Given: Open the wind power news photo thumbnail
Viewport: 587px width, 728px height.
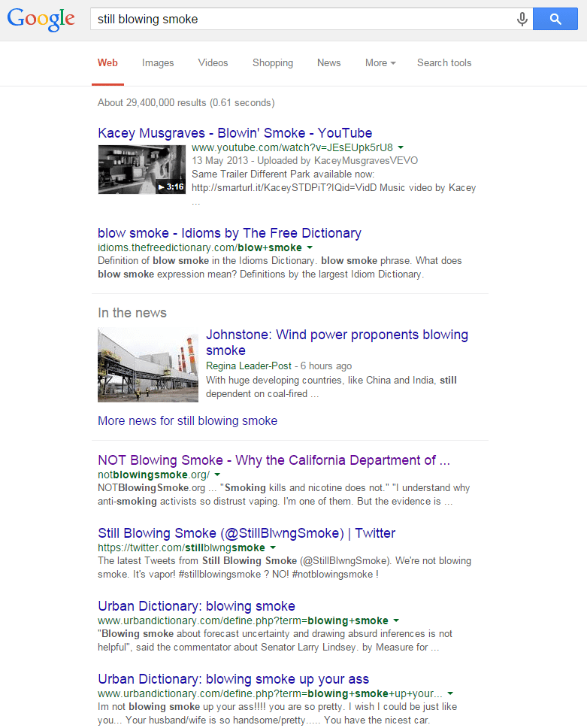Looking at the screenshot, I should (148, 365).
